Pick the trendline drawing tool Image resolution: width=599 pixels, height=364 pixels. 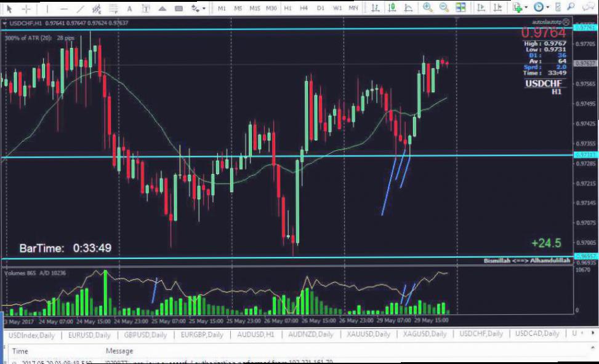pos(81,9)
